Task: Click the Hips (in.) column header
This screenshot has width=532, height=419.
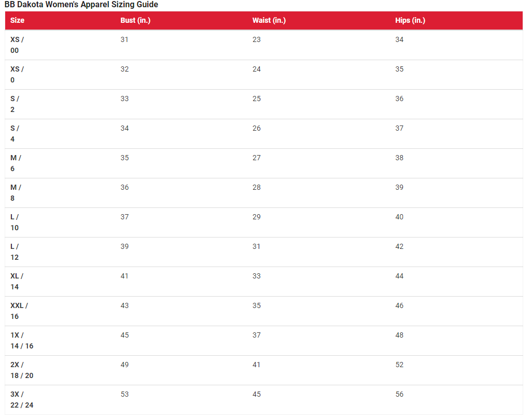Action: tap(410, 20)
